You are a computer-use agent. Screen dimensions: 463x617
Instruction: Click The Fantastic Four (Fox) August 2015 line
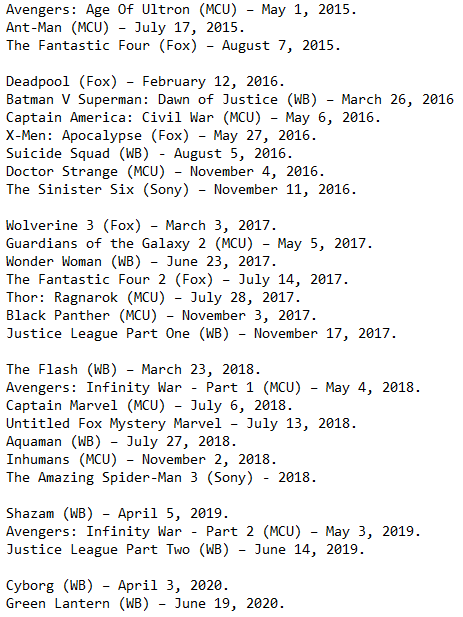coord(173,46)
